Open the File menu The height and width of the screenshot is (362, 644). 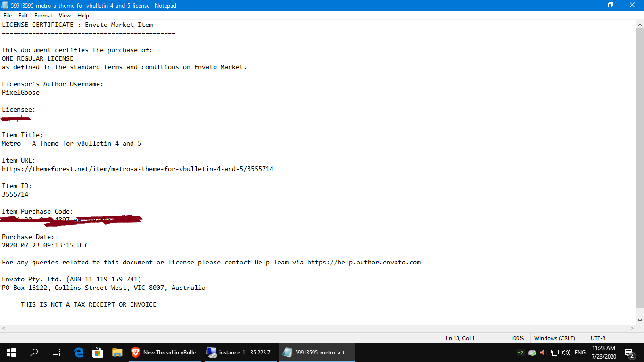pyautogui.click(x=8, y=16)
